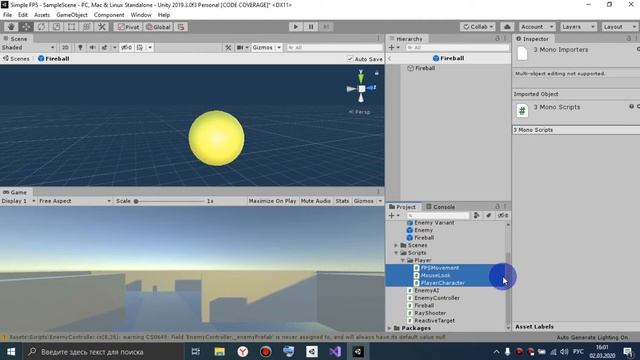Viewport: 640px width, 360px height.
Task: Toggle Pivot handle position
Action: 129,27
